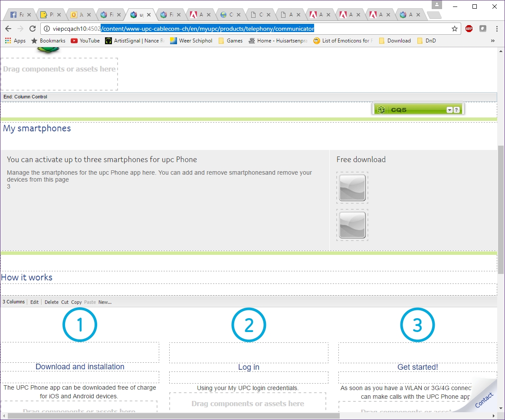Click the horizontal scrollbar thumb
Screen dimensions: 505x420
[x=174, y=416]
